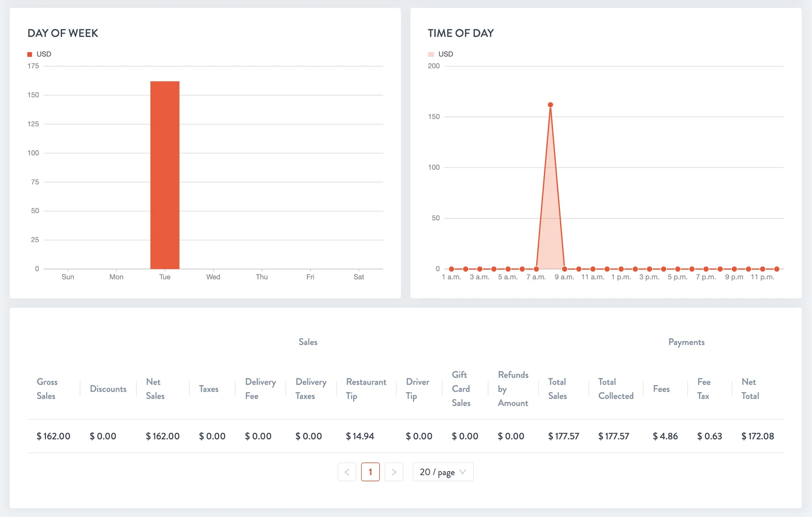Click the Tuesday bar in the chart
The width and height of the screenshot is (812, 517).
[x=165, y=175]
